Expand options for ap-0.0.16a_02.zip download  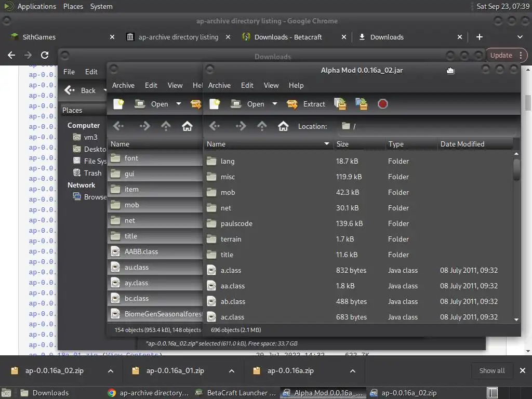click(111, 371)
